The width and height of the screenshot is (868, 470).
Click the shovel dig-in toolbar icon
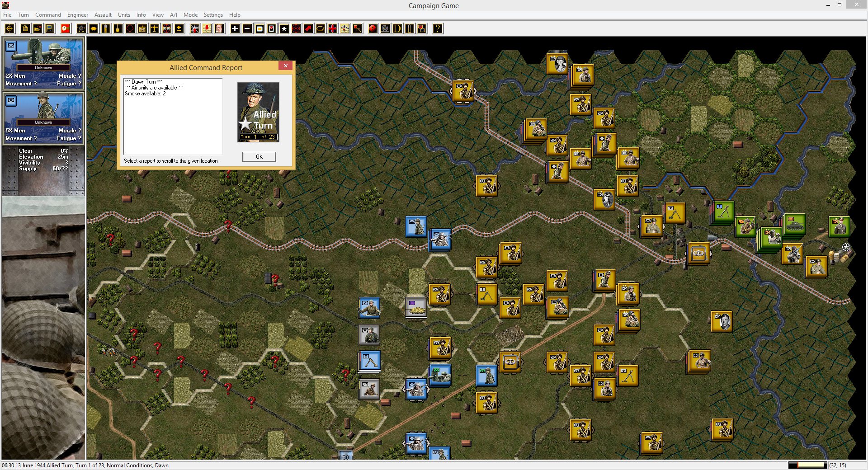[118, 28]
